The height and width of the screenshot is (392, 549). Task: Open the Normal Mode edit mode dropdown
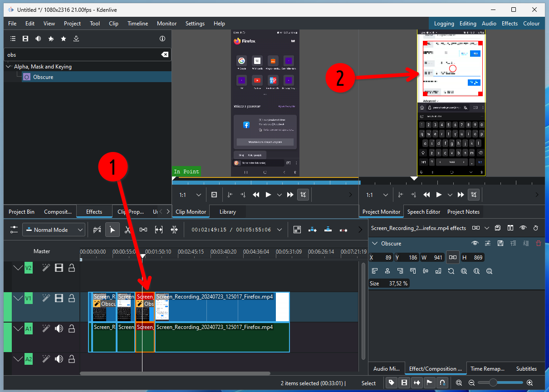coord(54,230)
